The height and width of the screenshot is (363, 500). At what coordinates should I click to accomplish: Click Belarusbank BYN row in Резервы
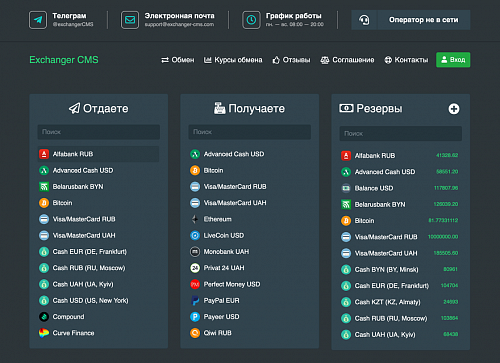coord(401,204)
